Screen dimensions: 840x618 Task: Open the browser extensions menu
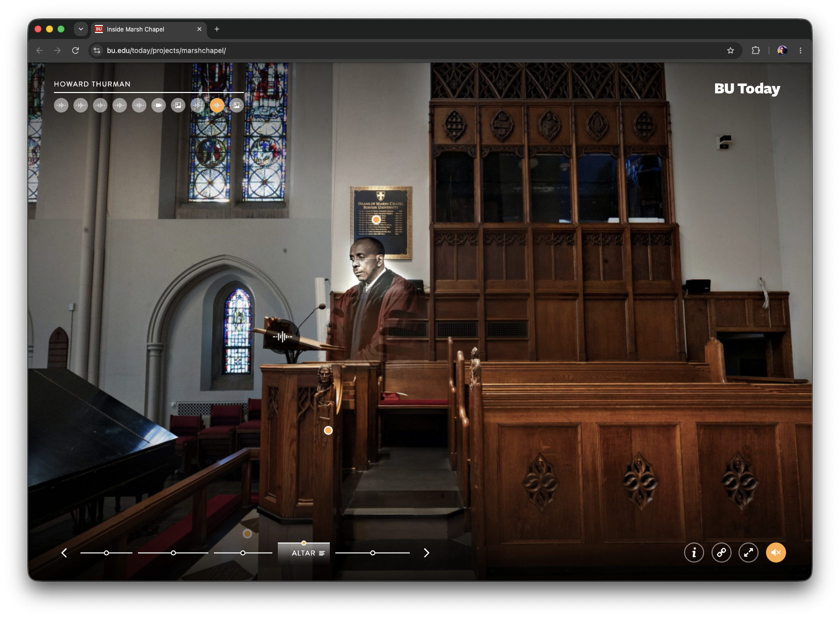[x=756, y=50]
